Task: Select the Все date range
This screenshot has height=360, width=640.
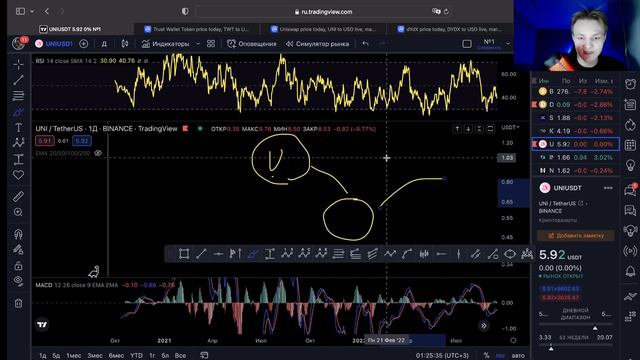Action: 180,356
